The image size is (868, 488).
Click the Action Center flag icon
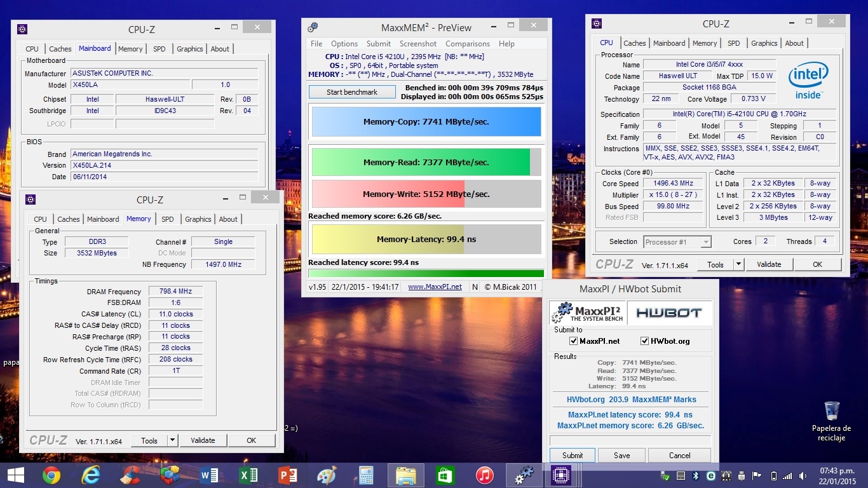757,475
